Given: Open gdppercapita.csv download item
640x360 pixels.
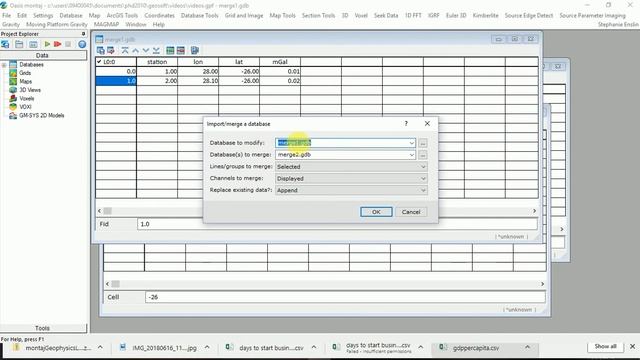Looking at the screenshot, I should [x=476, y=348].
